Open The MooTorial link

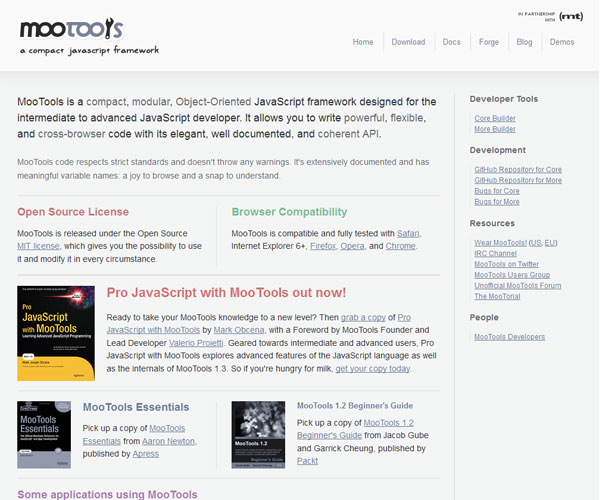(x=497, y=296)
